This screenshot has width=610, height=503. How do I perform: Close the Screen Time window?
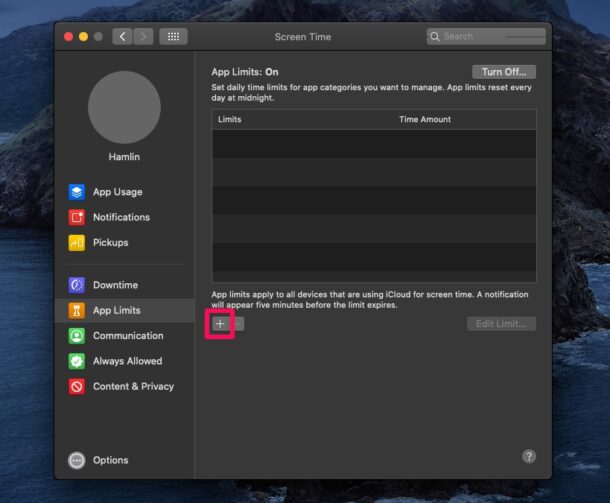tap(68, 37)
